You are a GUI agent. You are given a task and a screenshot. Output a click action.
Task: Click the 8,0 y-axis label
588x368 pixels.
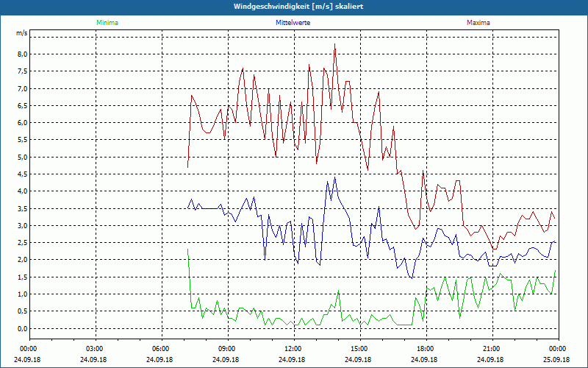point(22,54)
